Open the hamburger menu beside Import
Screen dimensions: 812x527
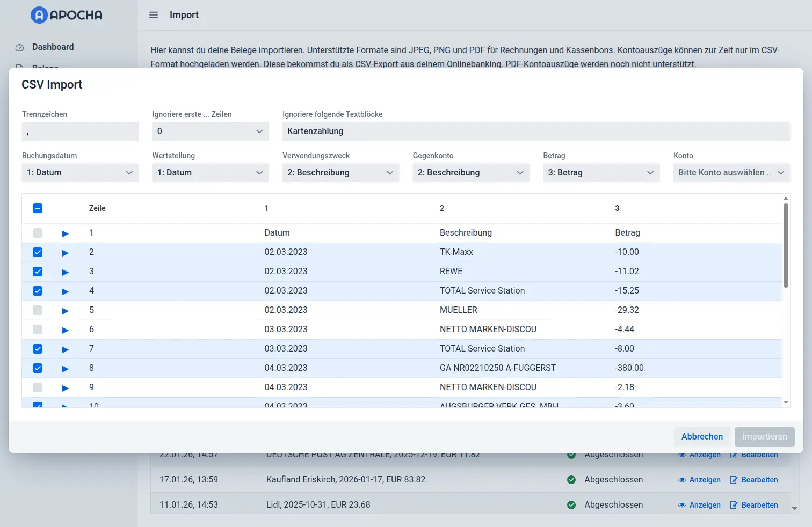click(154, 15)
